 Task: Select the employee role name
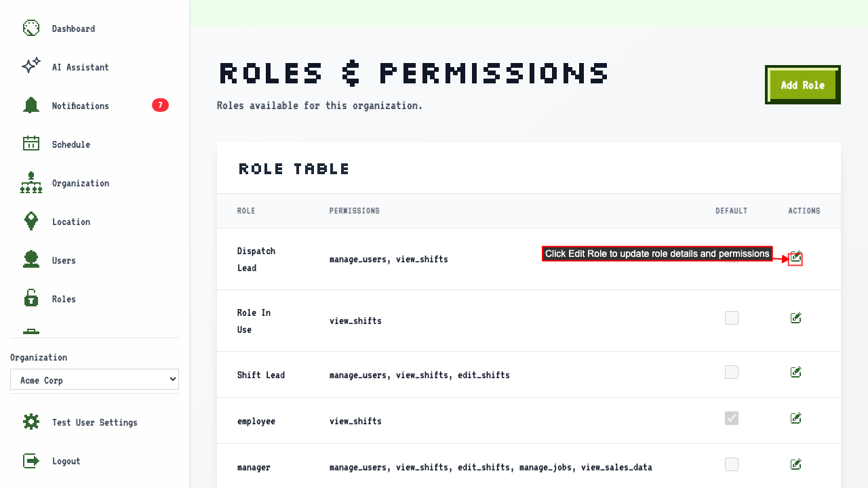tap(256, 421)
